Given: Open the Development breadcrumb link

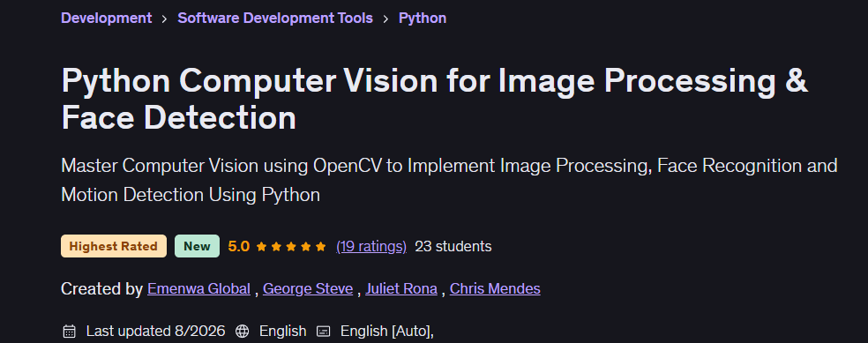Looking at the screenshot, I should pyautogui.click(x=106, y=18).
